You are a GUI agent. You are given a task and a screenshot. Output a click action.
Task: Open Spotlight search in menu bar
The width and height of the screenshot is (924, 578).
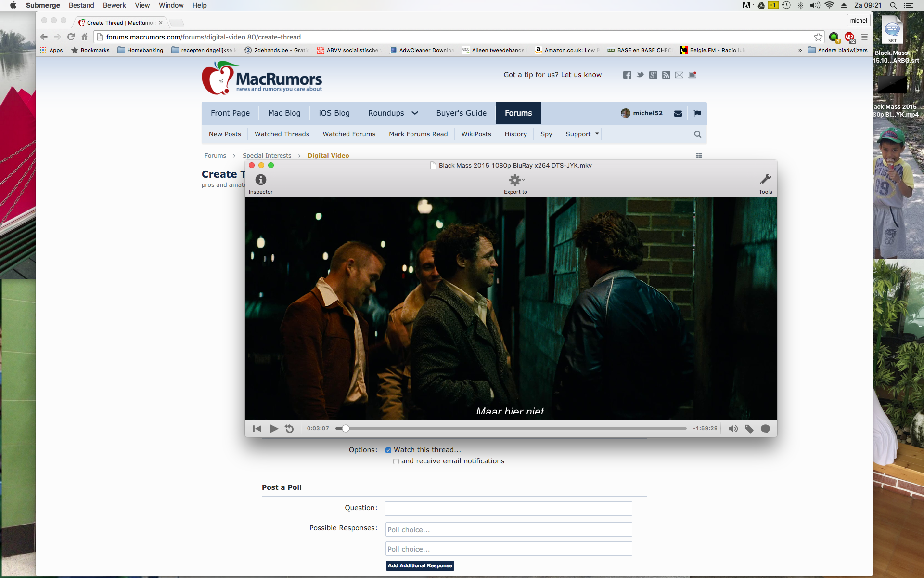pyautogui.click(x=893, y=5)
